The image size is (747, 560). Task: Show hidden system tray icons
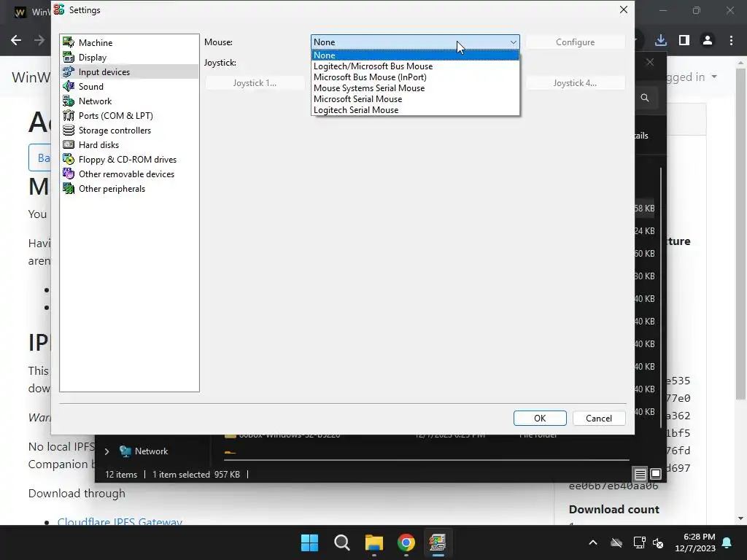pos(593,542)
